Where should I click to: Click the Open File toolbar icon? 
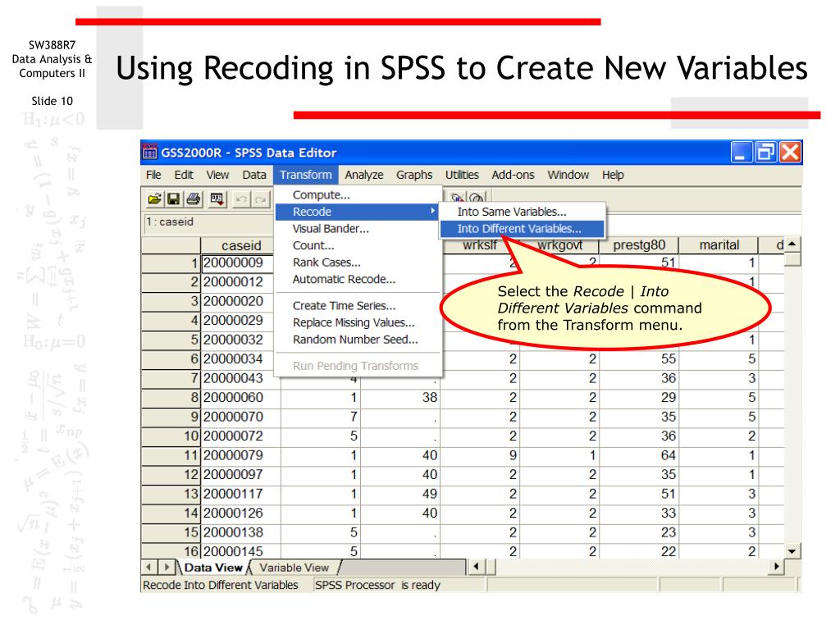point(154,200)
